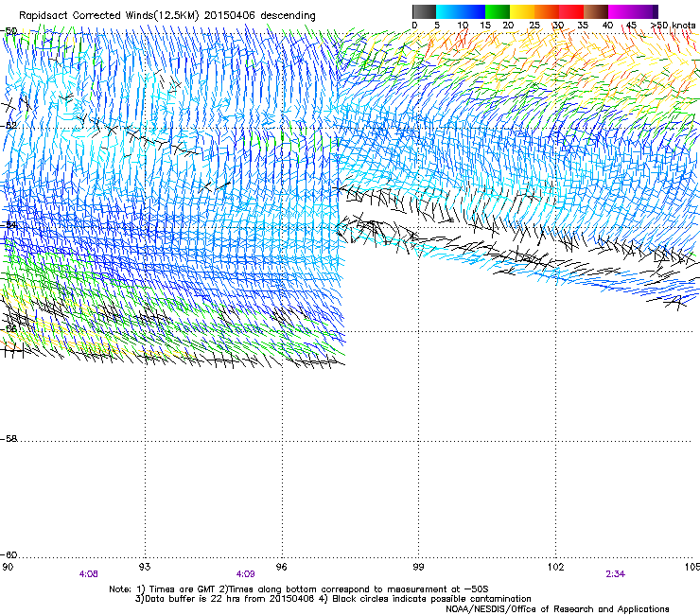Choose the brown 35–40 knots legend color

[596, 11]
